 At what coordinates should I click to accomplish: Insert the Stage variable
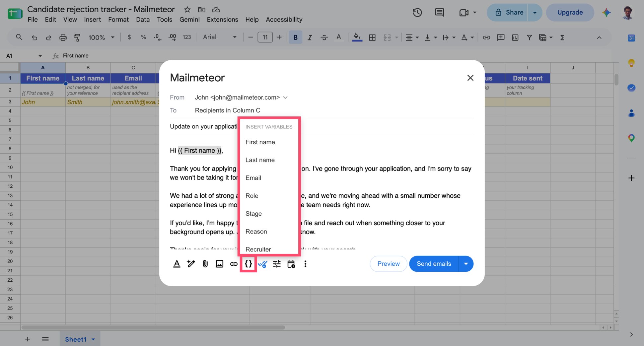pos(253,214)
